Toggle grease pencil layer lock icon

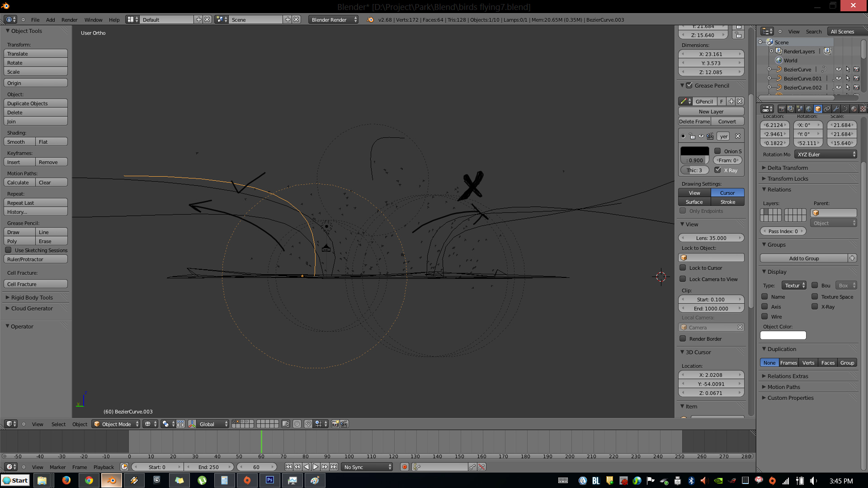692,136
